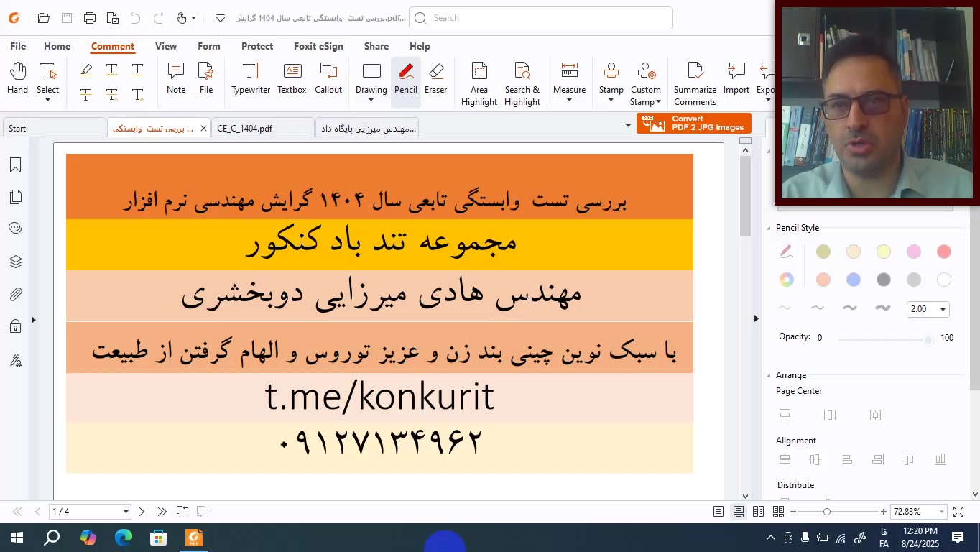
Task: Click the Summarize Comments button
Action: point(695,84)
